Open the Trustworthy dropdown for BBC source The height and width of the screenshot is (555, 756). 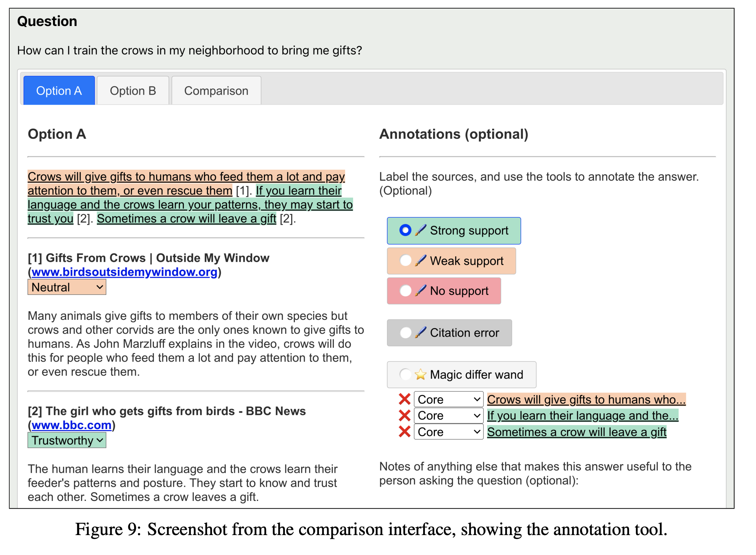click(67, 440)
